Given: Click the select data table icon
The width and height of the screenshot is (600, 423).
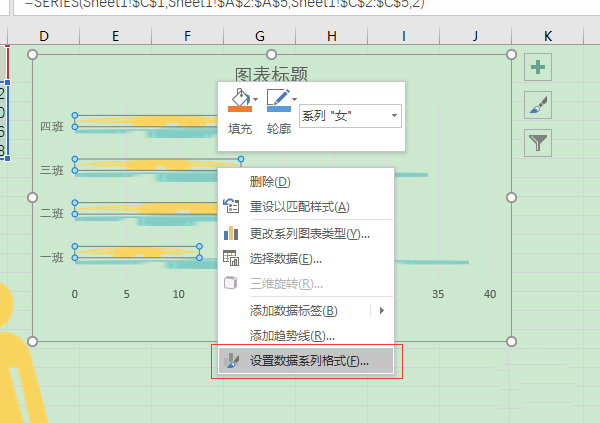Looking at the screenshot, I should pyautogui.click(x=231, y=258).
